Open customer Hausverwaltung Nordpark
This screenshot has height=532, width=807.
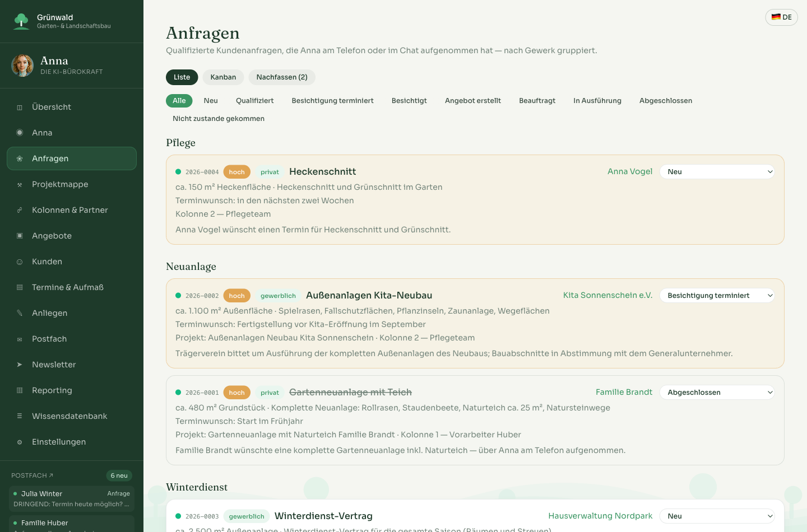[600, 516]
